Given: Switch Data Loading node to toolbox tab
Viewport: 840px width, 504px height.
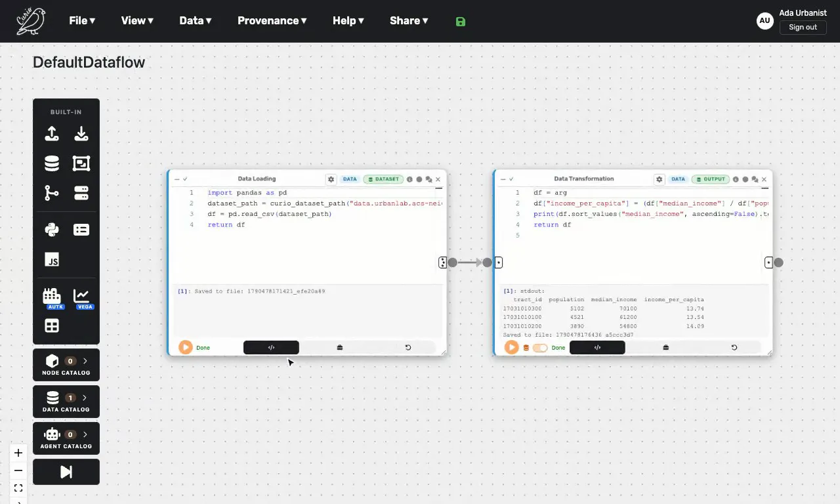Looking at the screenshot, I should (x=340, y=347).
